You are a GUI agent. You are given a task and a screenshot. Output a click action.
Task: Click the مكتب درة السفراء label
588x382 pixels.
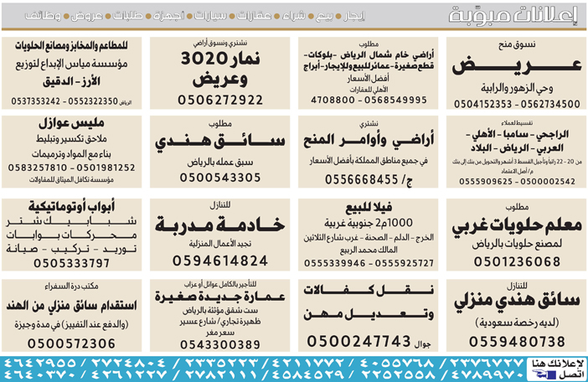(x=71, y=286)
